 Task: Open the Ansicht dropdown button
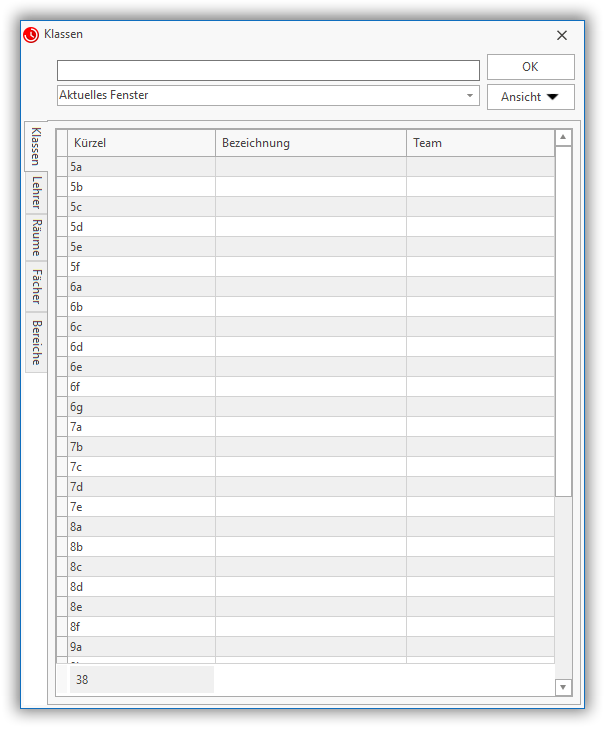point(530,97)
